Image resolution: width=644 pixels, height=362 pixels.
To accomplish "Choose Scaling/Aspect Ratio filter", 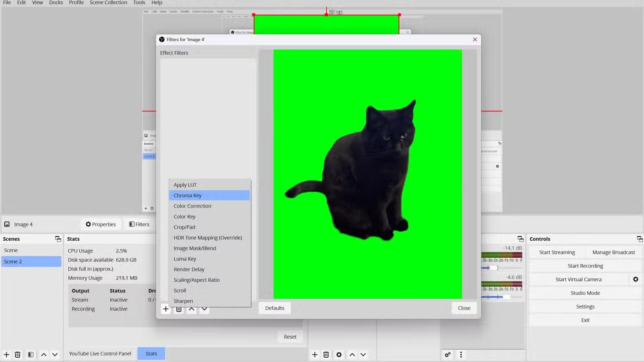I will pyautogui.click(x=209, y=280).
